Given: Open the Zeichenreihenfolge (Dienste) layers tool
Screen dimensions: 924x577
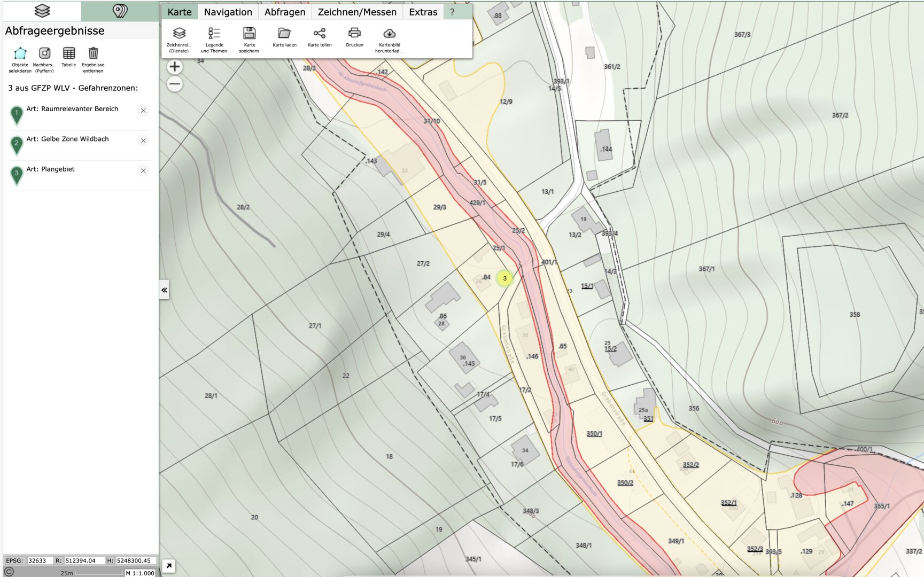Looking at the screenshot, I should click(x=179, y=34).
